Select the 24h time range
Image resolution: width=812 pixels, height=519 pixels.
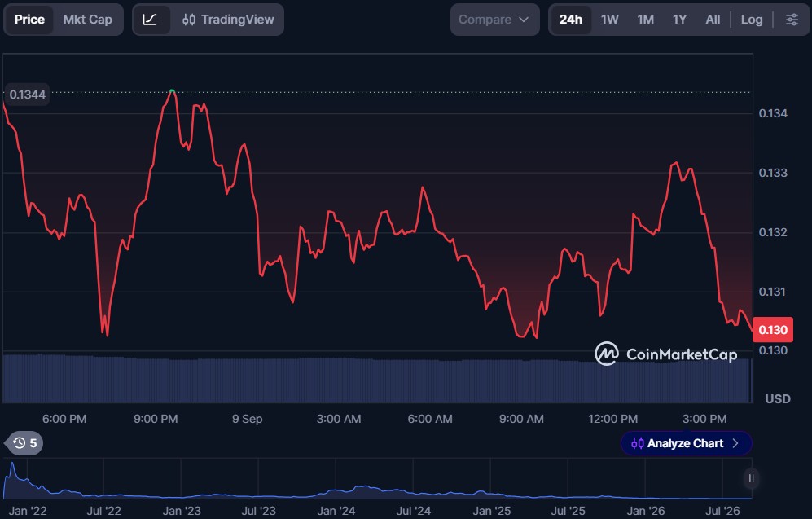[571, 20]
